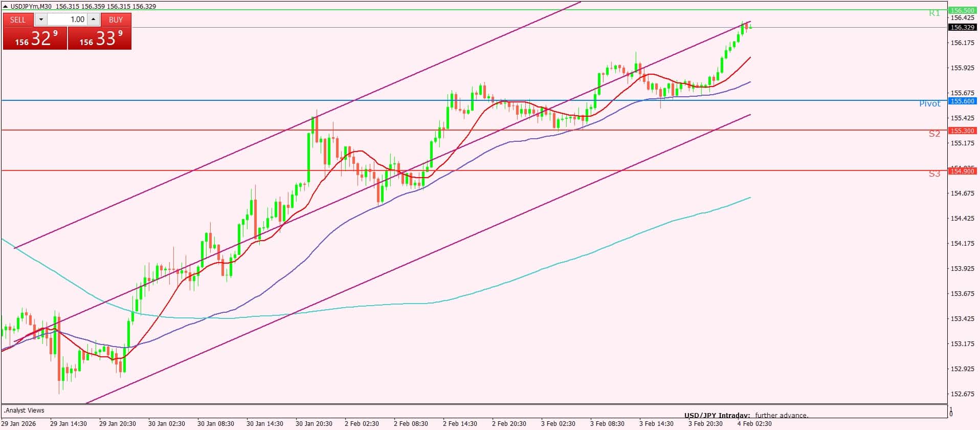
Task: Select the S3 support label
Action: coord(934,174)
